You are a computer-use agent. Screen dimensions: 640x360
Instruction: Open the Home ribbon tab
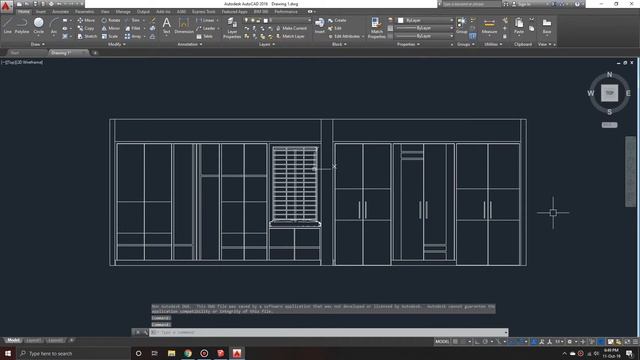tap(24, 11)
